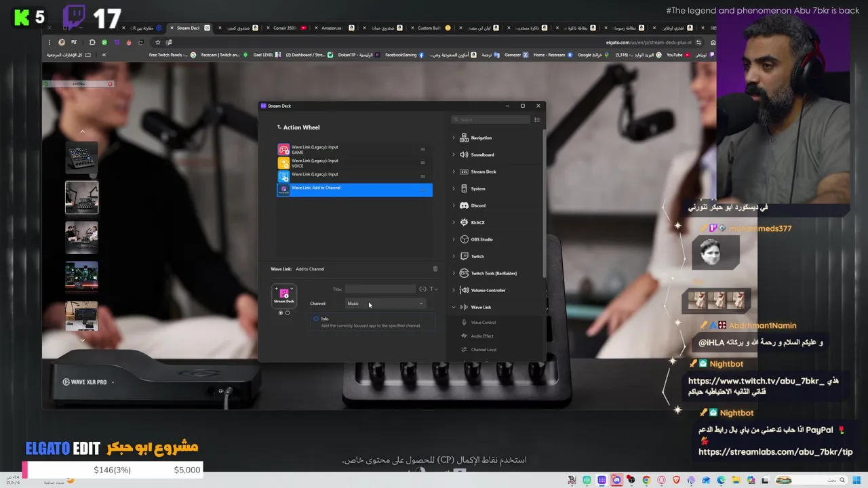Open the Brave browser from the taskbar

pos(676,480)
